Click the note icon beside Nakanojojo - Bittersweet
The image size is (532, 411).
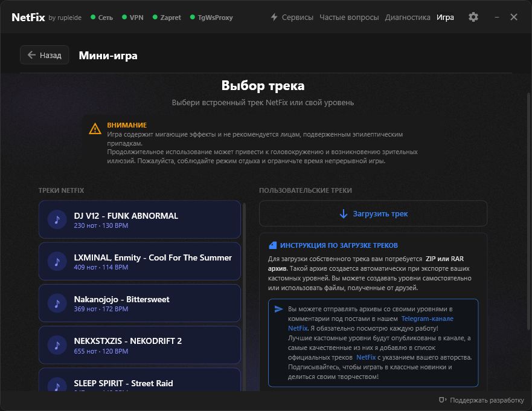pos(57,303)
